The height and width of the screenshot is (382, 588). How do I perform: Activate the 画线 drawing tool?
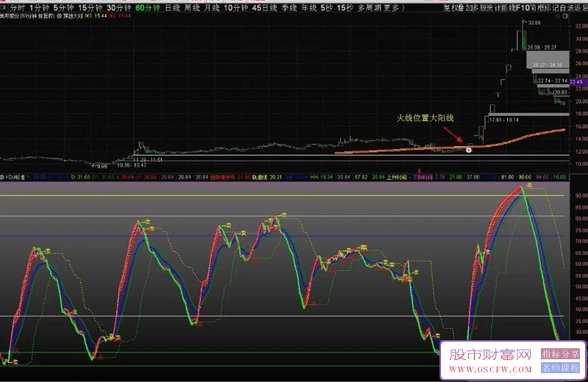tap(509, 7)
